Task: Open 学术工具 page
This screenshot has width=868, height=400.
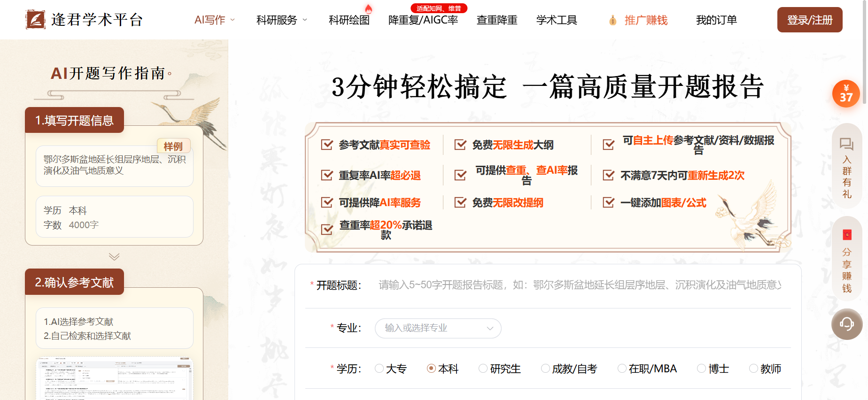Action: pos(557,20)
